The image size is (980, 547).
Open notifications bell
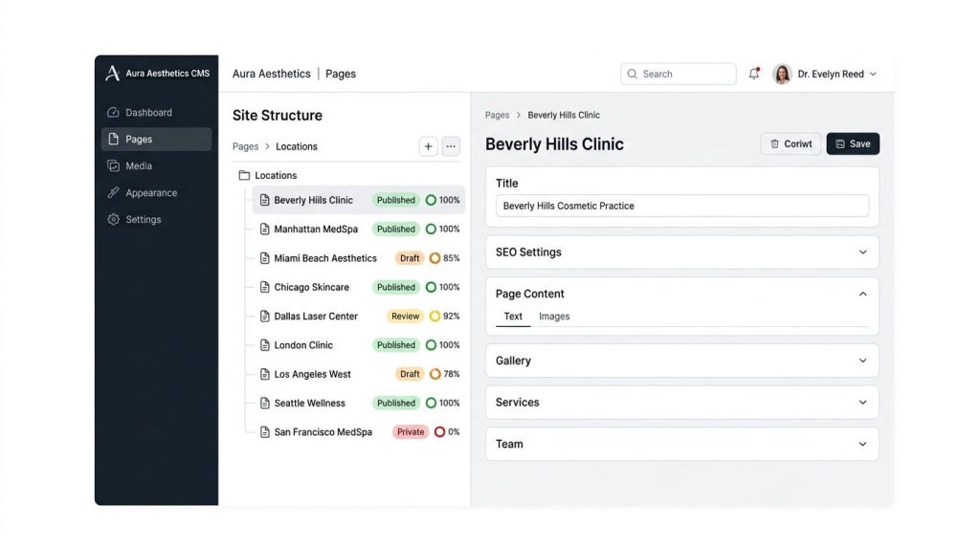pos(754,74)
